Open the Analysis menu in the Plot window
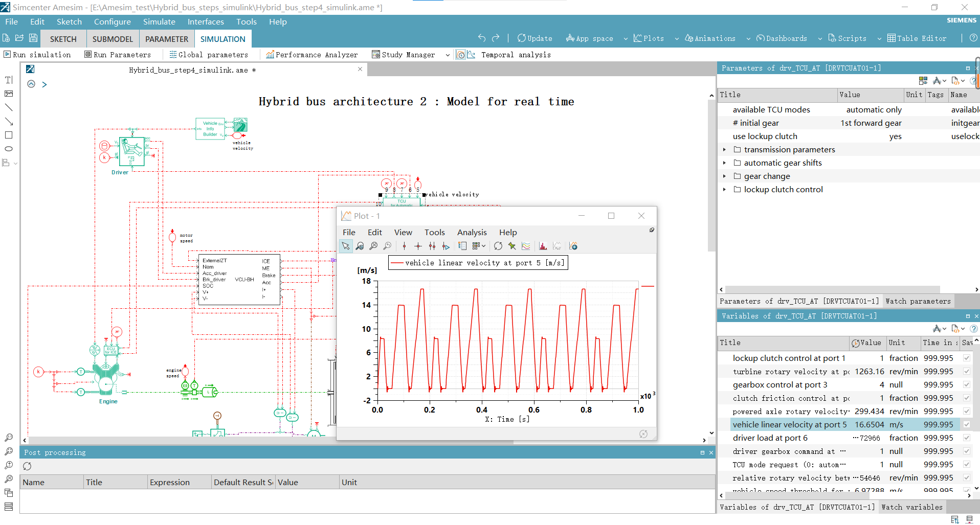980x525 pixels. point(472,232)
